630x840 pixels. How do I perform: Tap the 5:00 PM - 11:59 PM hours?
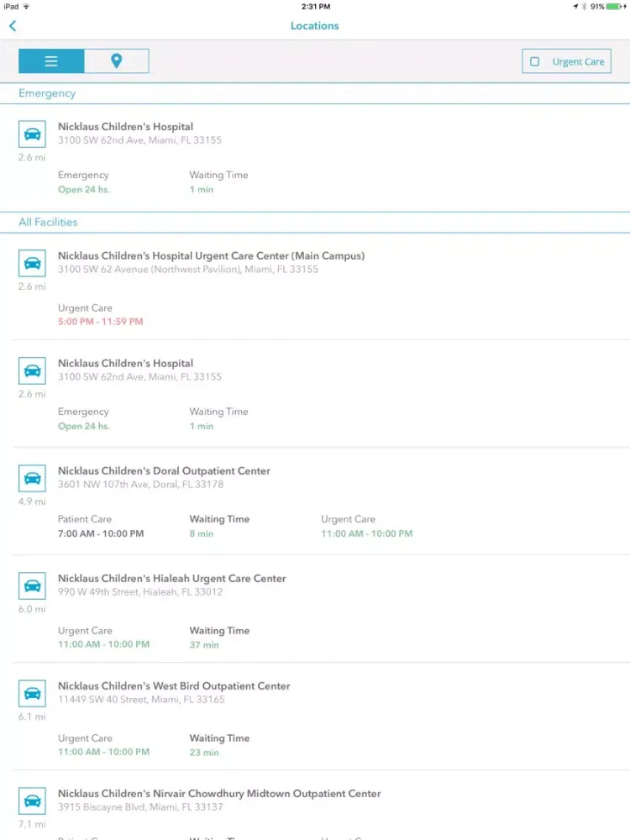[x=100, y=322]
